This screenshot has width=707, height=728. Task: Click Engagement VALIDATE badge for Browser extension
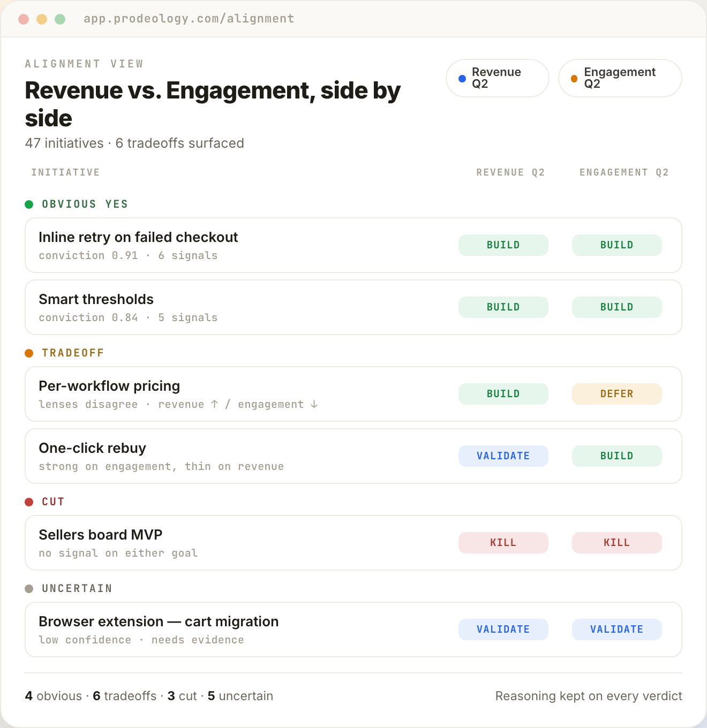pos(617,630)
